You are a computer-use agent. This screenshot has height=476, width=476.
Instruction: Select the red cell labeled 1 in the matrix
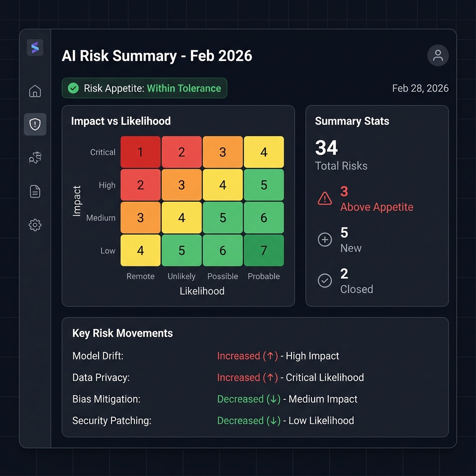(x=140, y=152)
